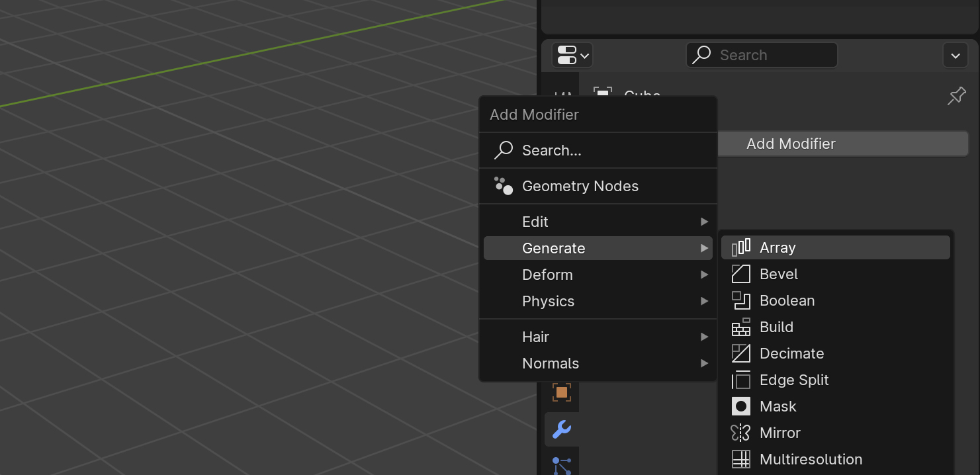Image resolution: width=980 pixels, height=475 pixels.
Task: Select the Multiresolution modifier
Action: pos(835,459)
